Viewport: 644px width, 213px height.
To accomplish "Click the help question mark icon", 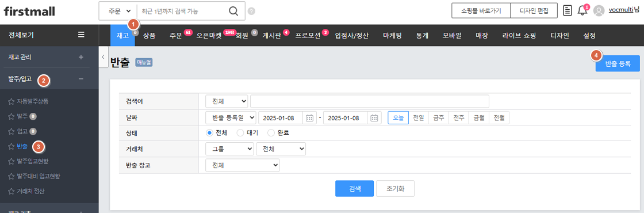I will coord(251,11).
